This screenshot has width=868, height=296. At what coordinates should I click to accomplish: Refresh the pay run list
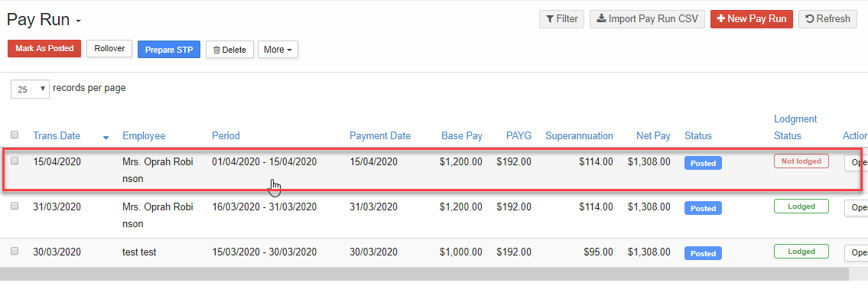pyautogui.click(x=827, y=19)
